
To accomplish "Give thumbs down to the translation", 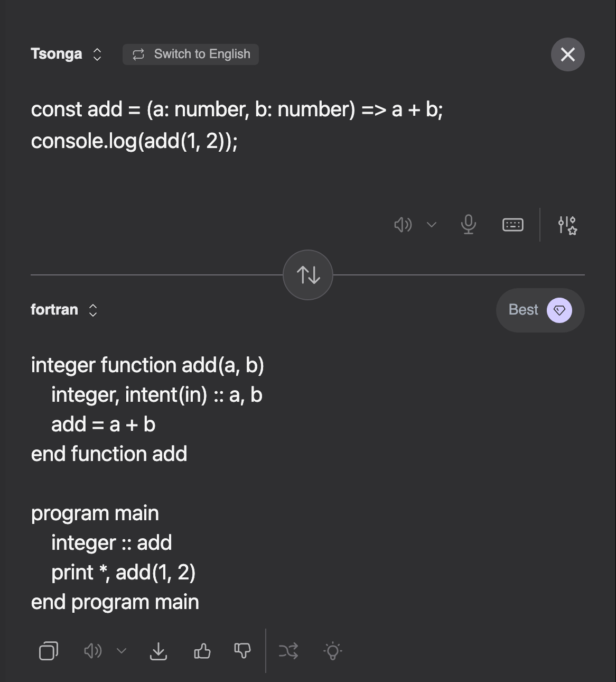I will point(242,651).
